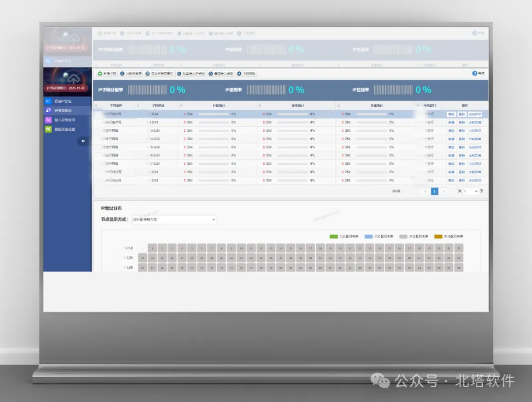The width and height of the screenshot is (532, 402).
Task: Click the license expiry 2025-11-30 badge
Action: [x=66, y=88]
